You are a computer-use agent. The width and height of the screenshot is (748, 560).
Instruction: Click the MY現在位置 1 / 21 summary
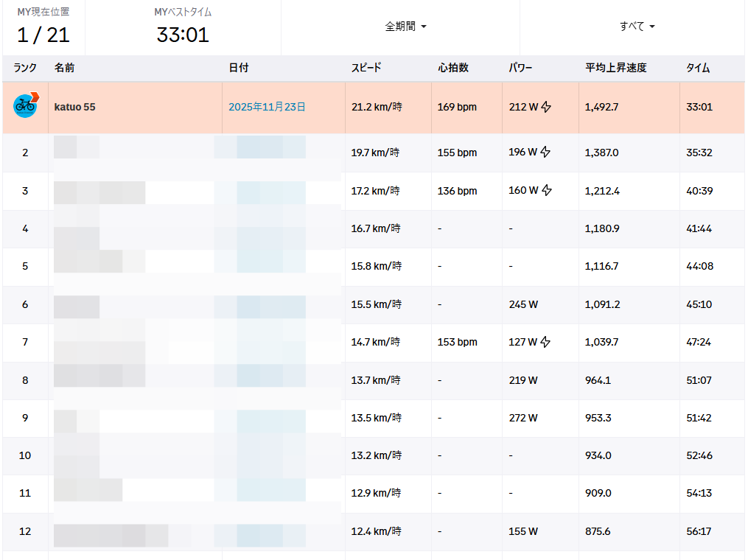(43, 27)
